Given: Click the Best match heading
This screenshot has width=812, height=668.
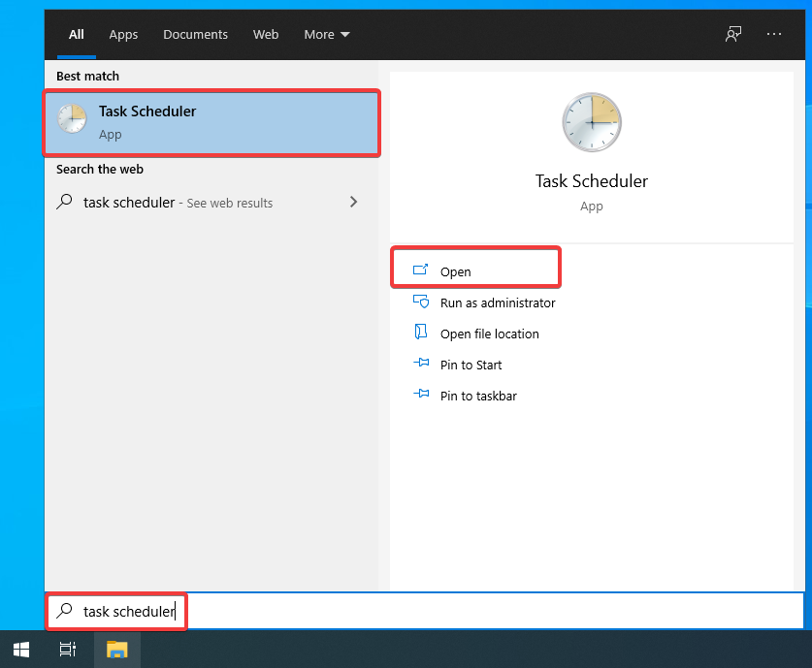Looking at the screenshot, I should (87, 76).
